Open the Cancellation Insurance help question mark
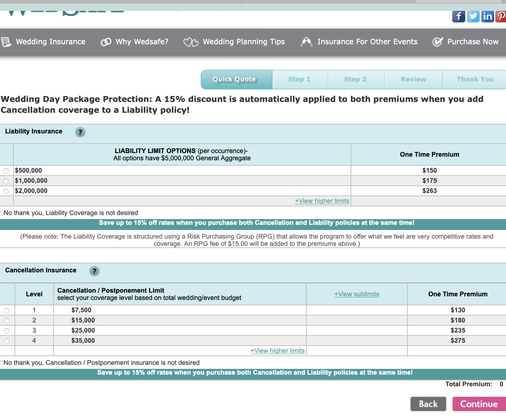This screenshot has height=420, width=506. coord(94,271)
